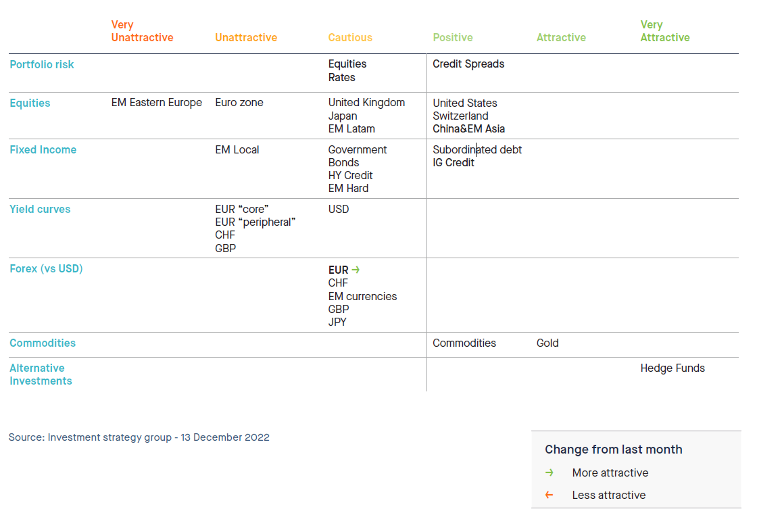Image resolution: width=757 pixels, height=532 pixels.
Task: Click the Change from last month heading
Action: (x=613, y=450)
